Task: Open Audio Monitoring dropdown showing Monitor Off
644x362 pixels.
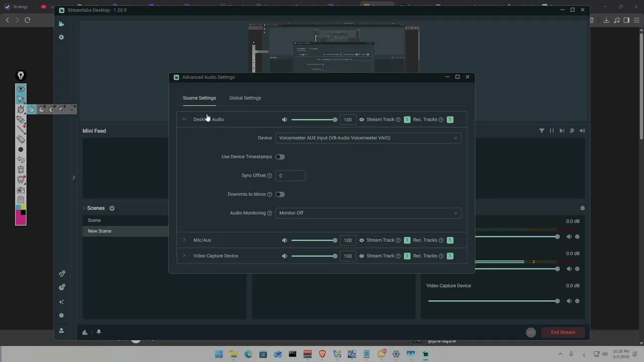Action: tap(368, 213)
